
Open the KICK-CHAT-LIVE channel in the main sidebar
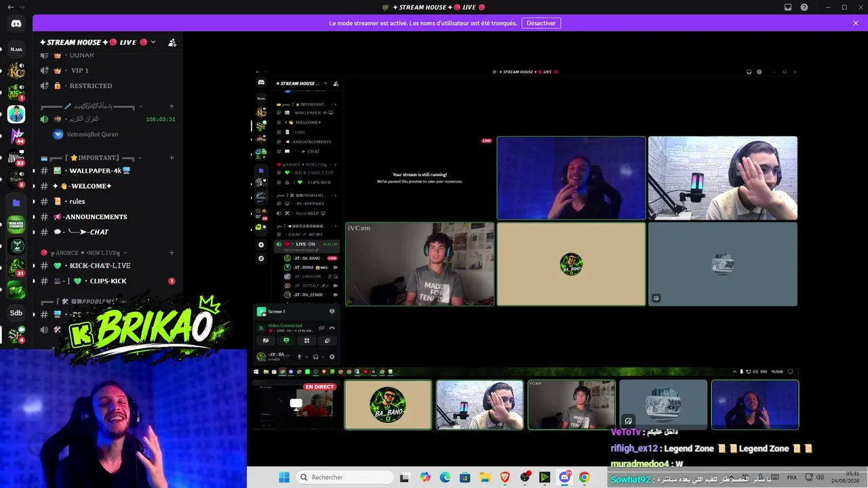pos(108,266)
